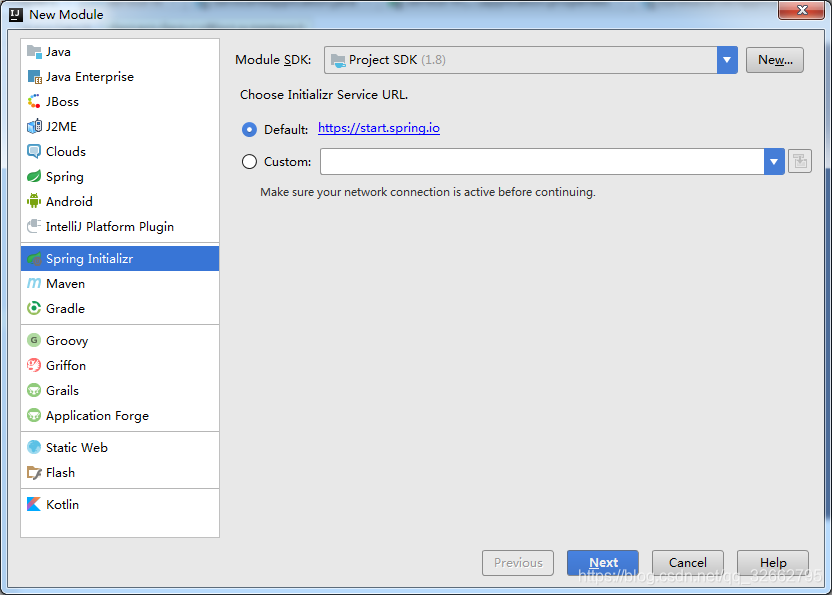Click the Maven m icon
The width and height of the screenshot is (832, 595).
(x=34, y=283)
